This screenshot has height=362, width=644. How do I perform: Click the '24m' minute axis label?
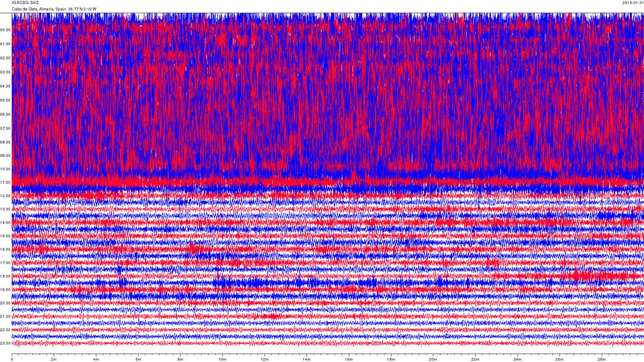click(517, 359)
